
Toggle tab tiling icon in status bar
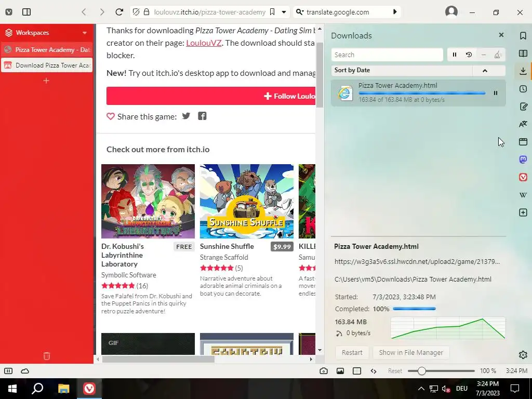[x=357, y=371]
